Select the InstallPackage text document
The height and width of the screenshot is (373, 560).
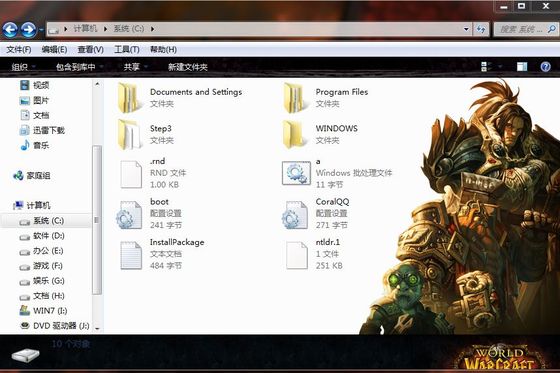[x=162, y=254]
